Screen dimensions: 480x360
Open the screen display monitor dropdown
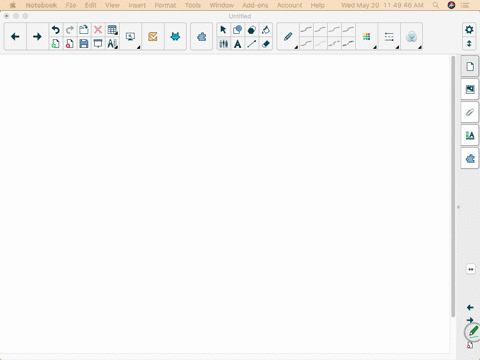pyautogui.click(x=131, y=37)
